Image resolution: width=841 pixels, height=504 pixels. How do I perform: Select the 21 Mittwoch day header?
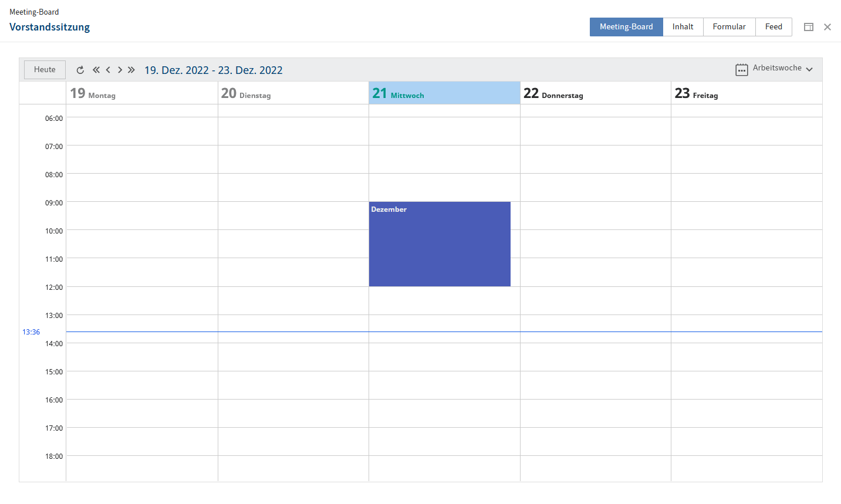[444, 93]
